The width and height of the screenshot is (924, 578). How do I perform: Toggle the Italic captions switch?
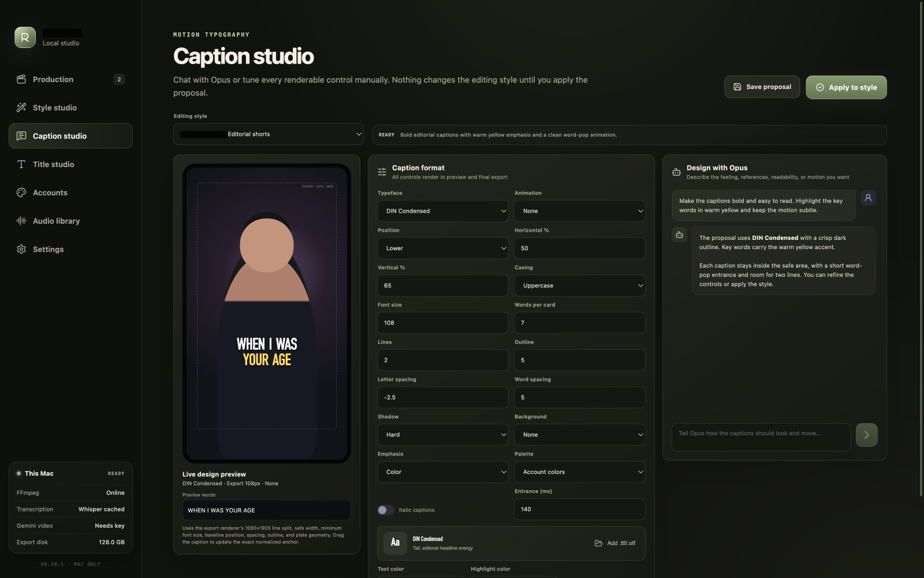tap(386, 510)
